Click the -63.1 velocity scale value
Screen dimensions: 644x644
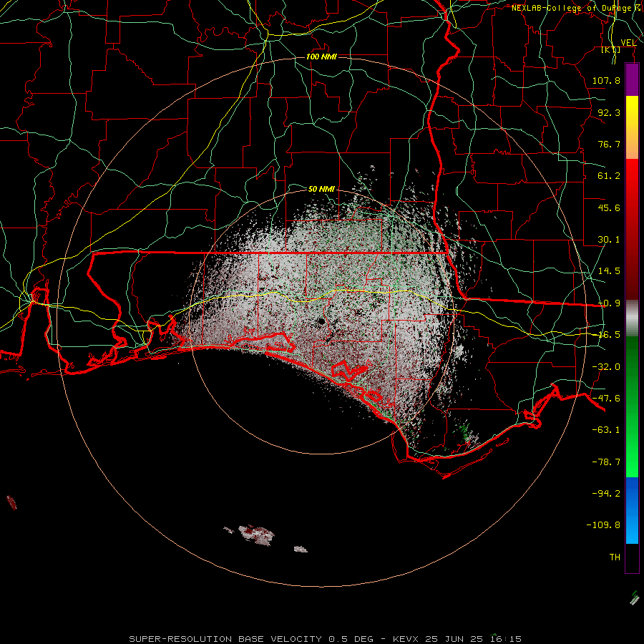606,430
